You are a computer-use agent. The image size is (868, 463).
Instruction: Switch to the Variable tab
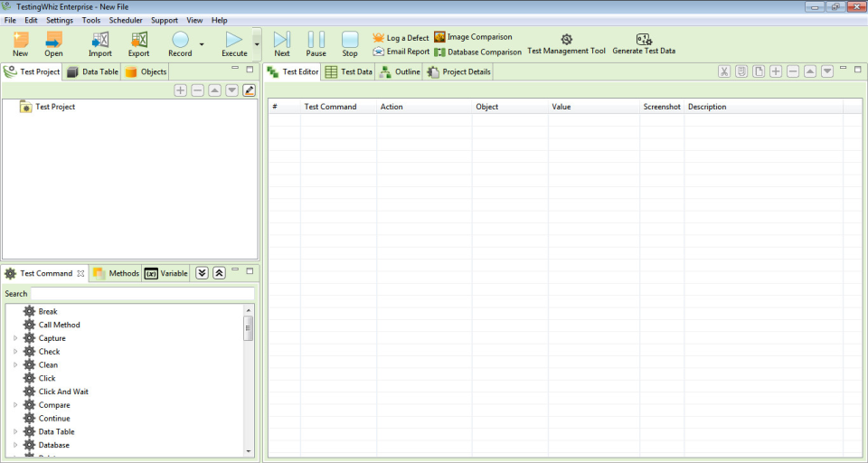166,274
